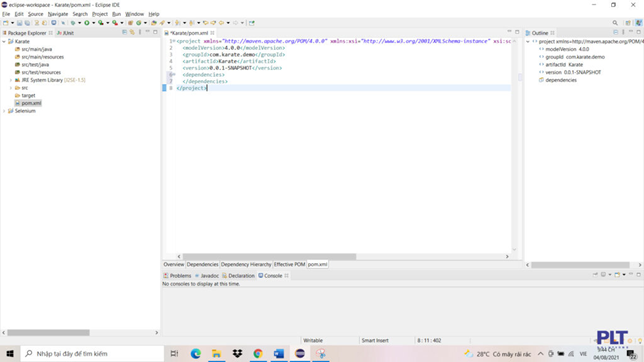The width and height of the screenshot is (644, 362).
Task: Switch to the JUnit tab
Action: pyautogui.click(x=66, y=33)
